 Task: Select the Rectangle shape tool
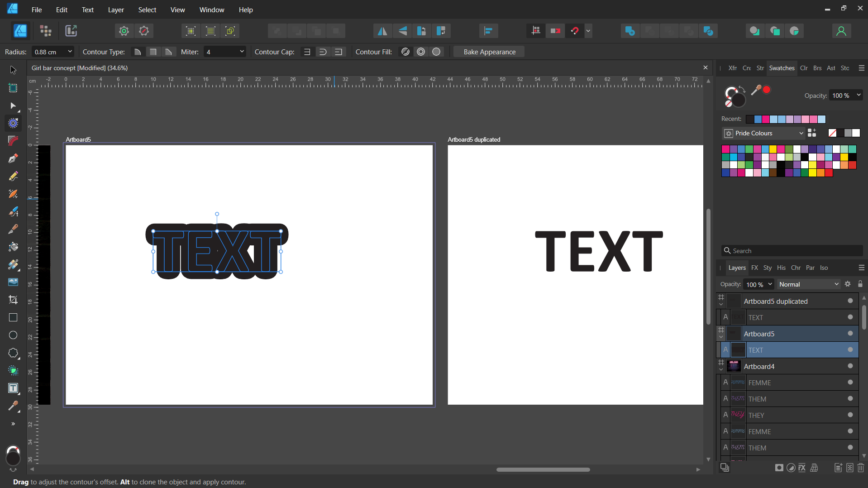[x=13, y=317]
